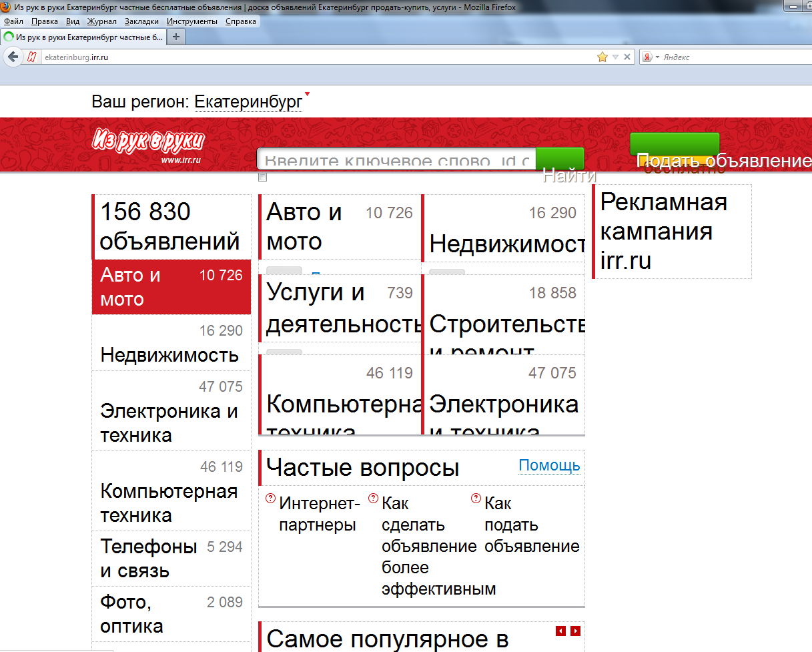812x652 pixels.
Task: Click the Частые вопросы heading
Action: pos(363,467)
